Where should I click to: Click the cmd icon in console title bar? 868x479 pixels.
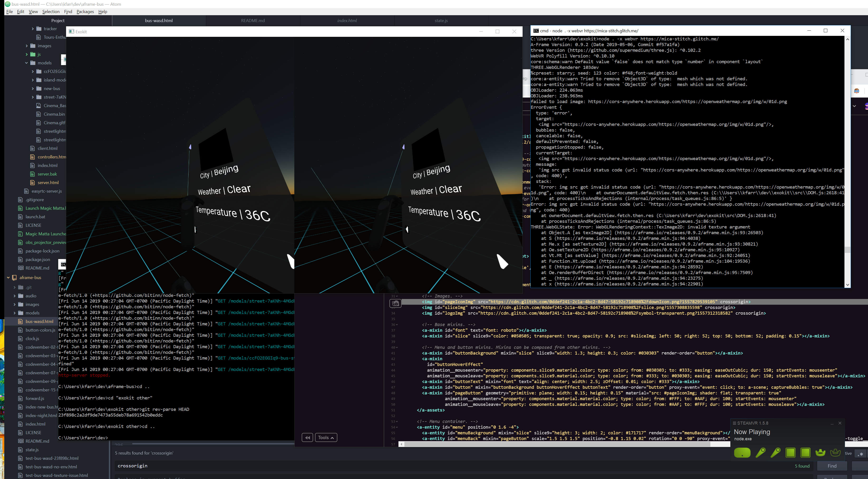click(536, 31)
